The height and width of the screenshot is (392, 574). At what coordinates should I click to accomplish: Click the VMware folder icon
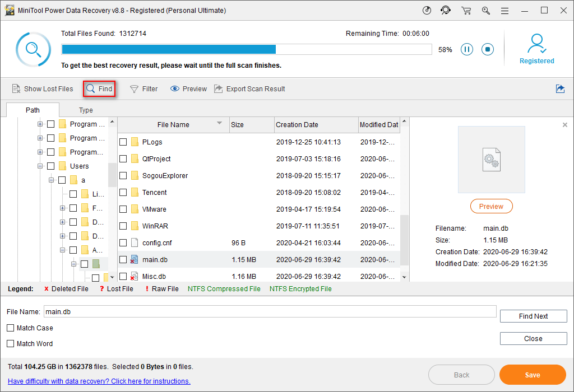[x=135, y=209]
